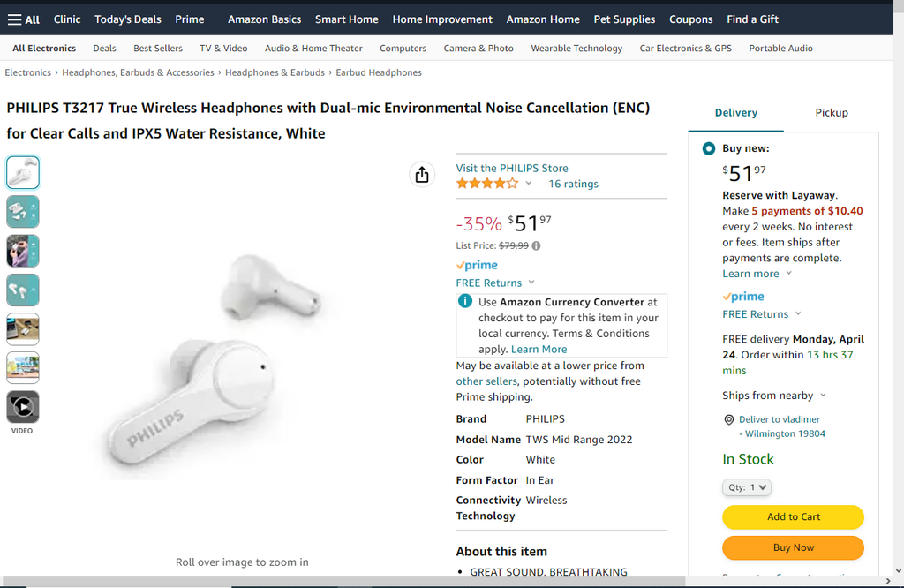Open the Qty quantity dropdown

pos(747,487)
